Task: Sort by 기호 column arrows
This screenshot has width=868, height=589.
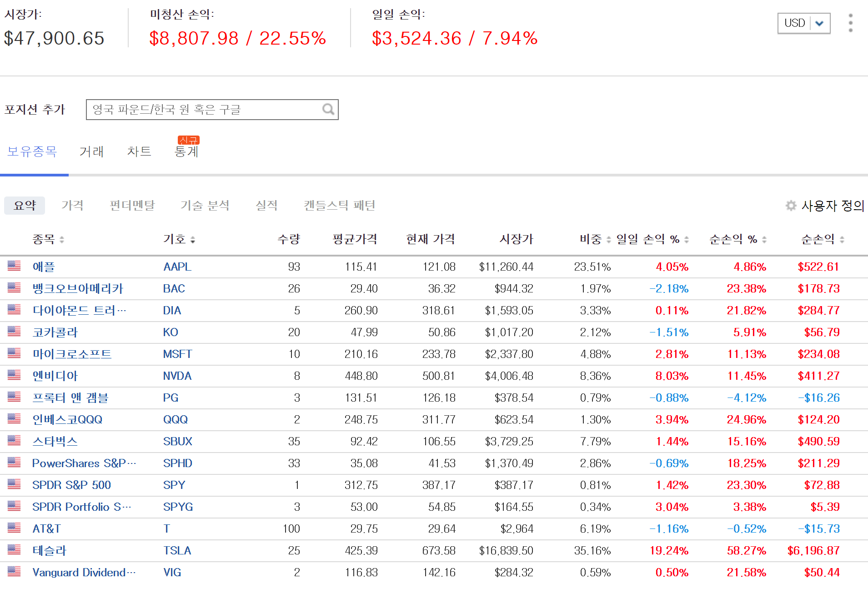Action: (193, 240)
